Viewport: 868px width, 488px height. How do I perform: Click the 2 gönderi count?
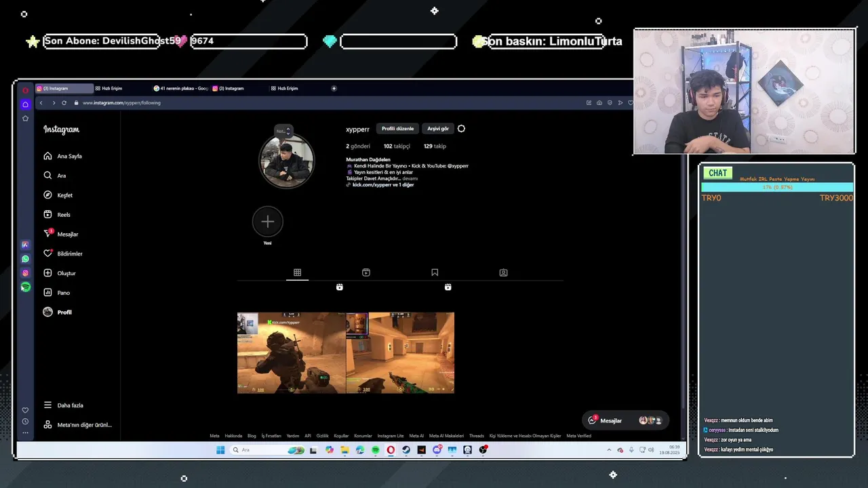[358, 146]
